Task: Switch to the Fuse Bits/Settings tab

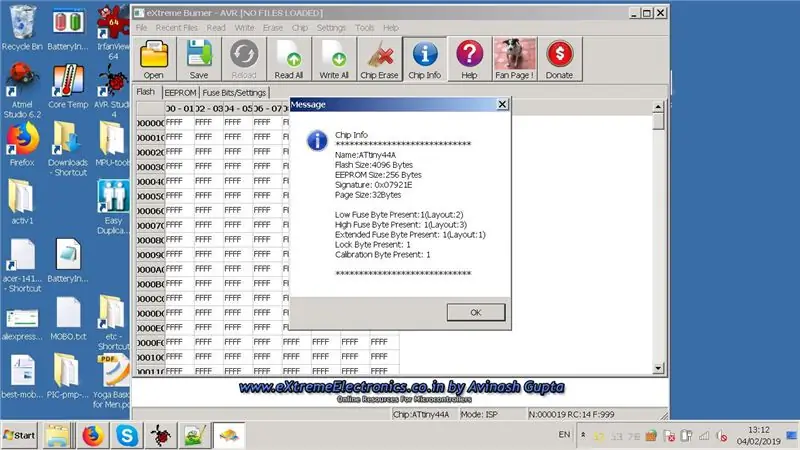Action: pyautogui.click(x=234, y=93)
